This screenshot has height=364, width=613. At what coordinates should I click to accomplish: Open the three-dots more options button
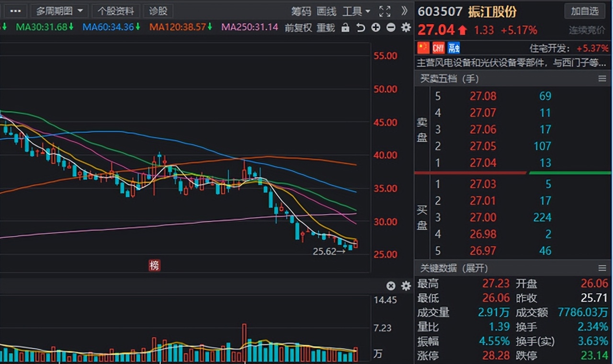15,11
